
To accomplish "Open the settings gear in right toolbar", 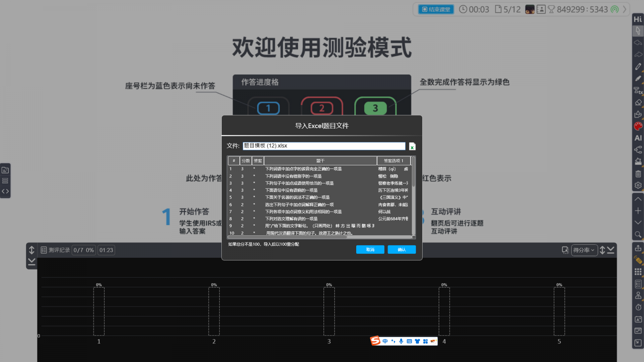I will 638,185.
